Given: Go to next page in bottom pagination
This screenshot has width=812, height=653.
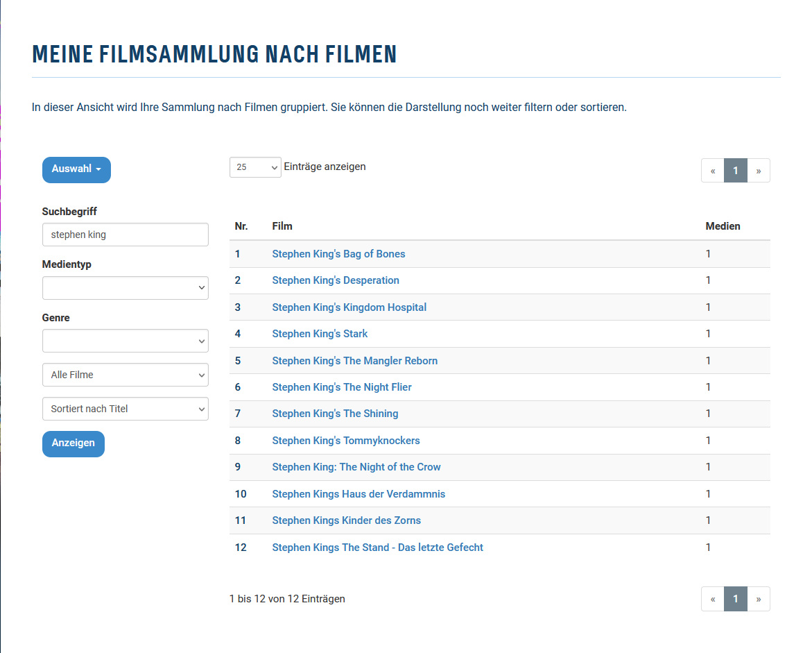Looking at the screenshot, I should click(x=759, y=599).
